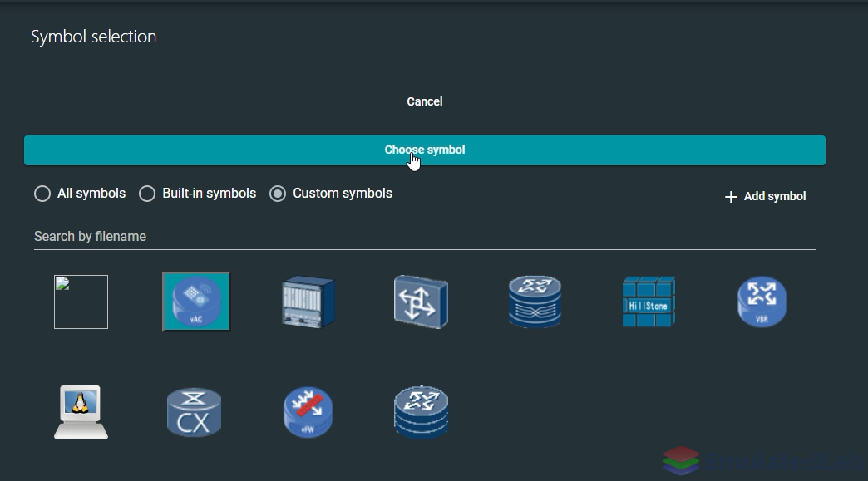868x481 pixels.
Task: Select the dark blue stacked router symbol
Action: coord(535,302)
